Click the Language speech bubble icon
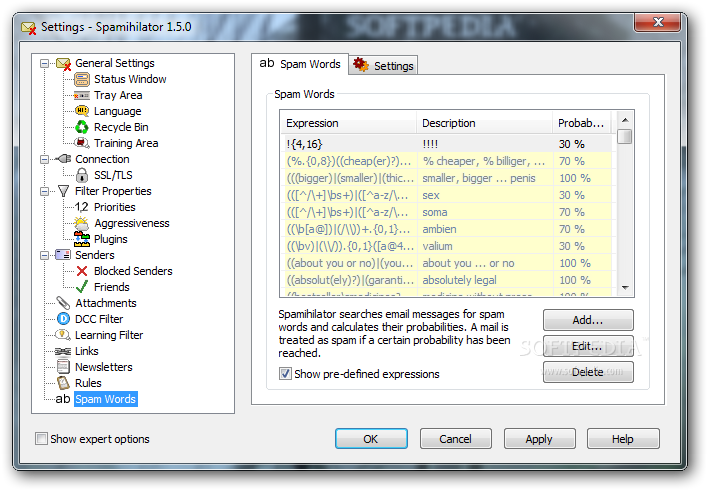The width and height of the screenshot is (708, 491). (x=82, y=111)
